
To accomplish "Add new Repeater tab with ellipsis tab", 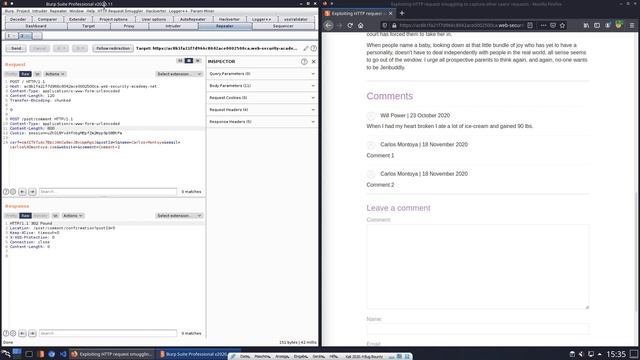I will [37, 36].
